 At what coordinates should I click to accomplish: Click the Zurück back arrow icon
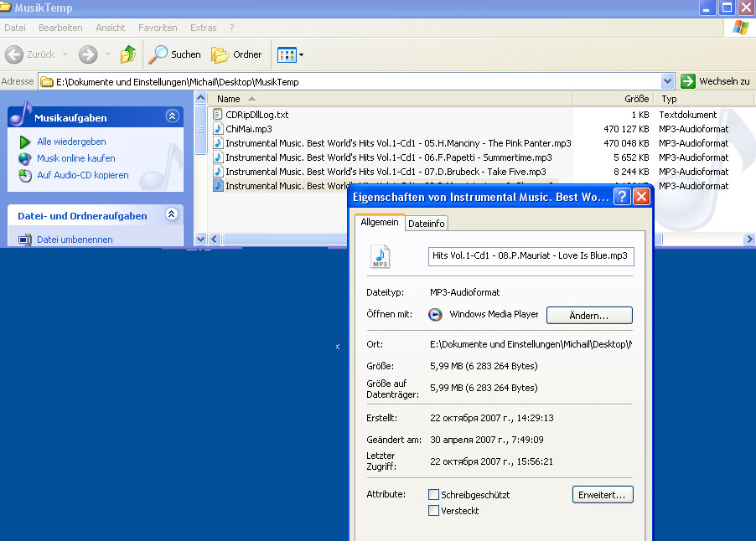coord(14,54)
